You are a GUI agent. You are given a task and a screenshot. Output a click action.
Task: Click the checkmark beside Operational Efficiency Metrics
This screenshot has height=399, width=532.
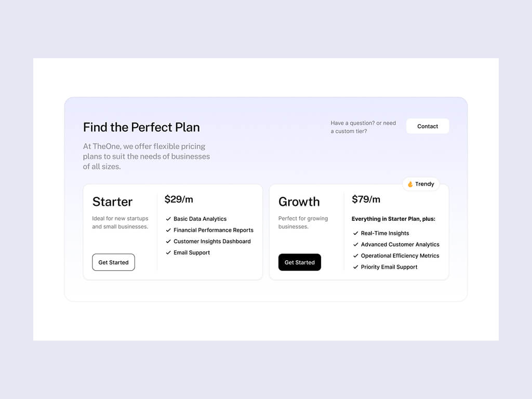[x=355, y=256]
